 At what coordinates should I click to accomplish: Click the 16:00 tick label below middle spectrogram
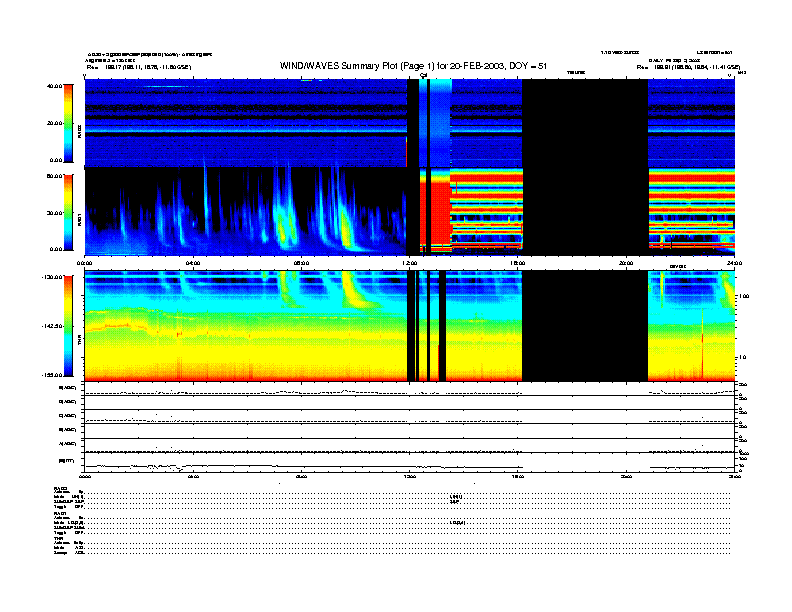(x=518, y=263)
